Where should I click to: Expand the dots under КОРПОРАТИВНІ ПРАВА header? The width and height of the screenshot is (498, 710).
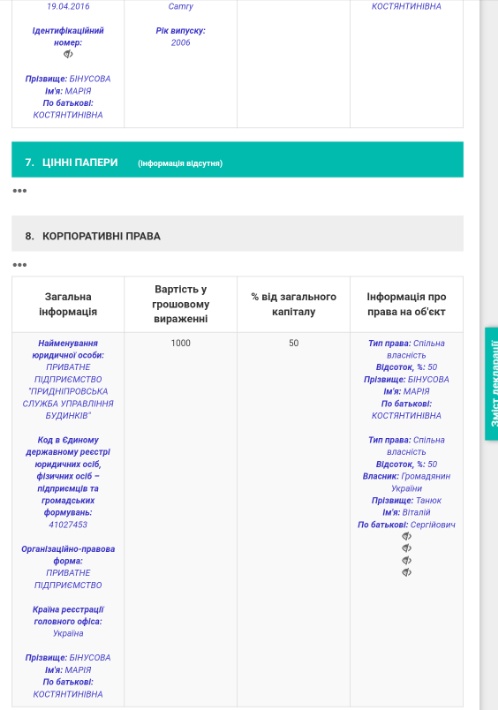click(19, 264)
